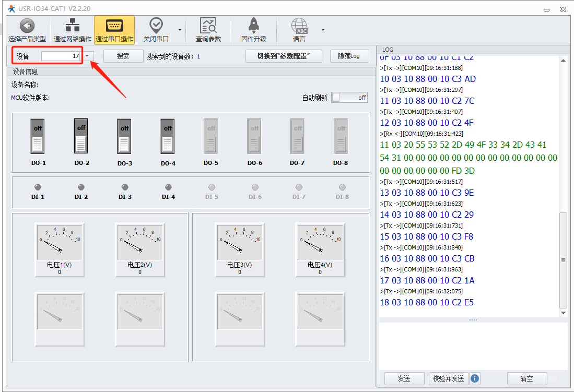Toggle the disabled DO-5 switch

point(211,136)
